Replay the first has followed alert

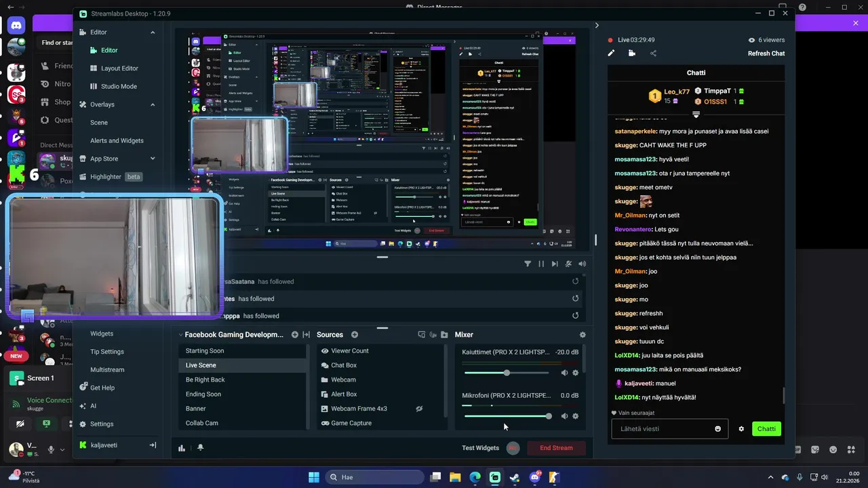pos(576,281)
